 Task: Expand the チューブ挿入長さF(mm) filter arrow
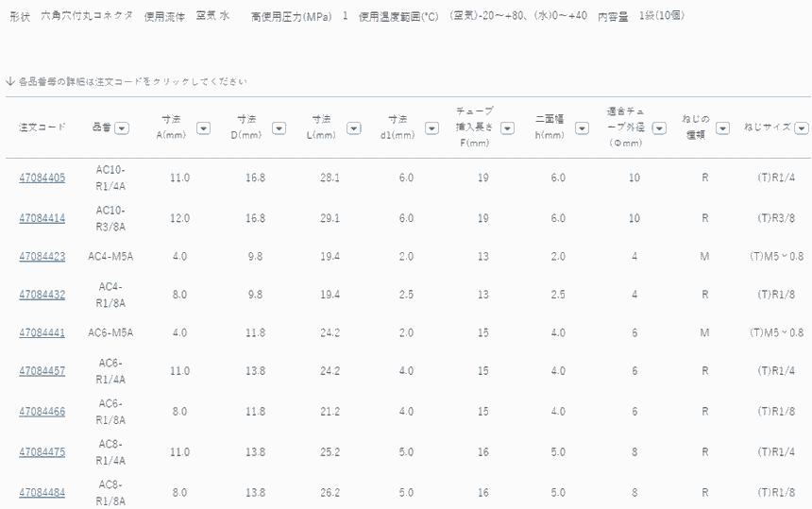(507, 128)
